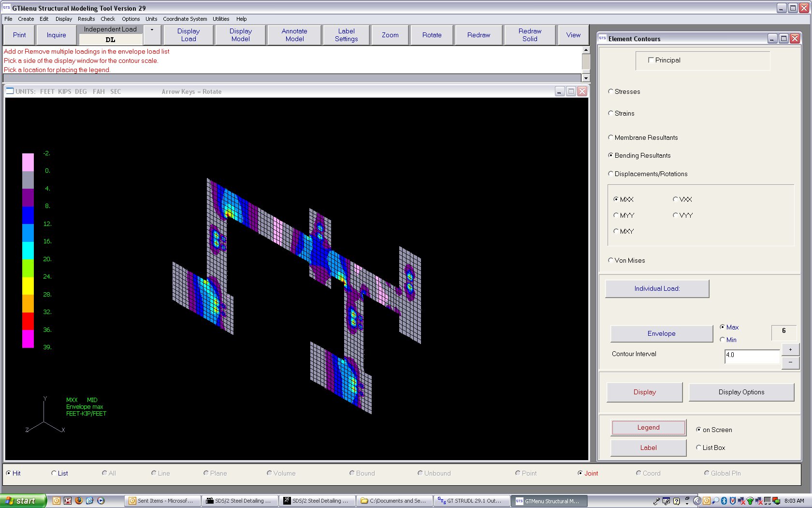Click the Display Load button

(x=188, y=35)
